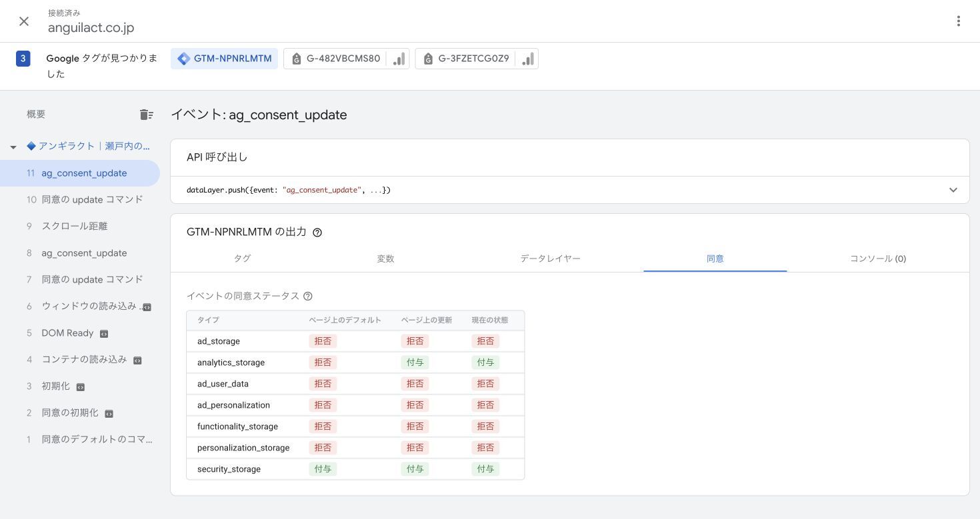Close the Tag Assistant debug session
The width and height of the screenshot is (980, 519).
tap(24, 21)
